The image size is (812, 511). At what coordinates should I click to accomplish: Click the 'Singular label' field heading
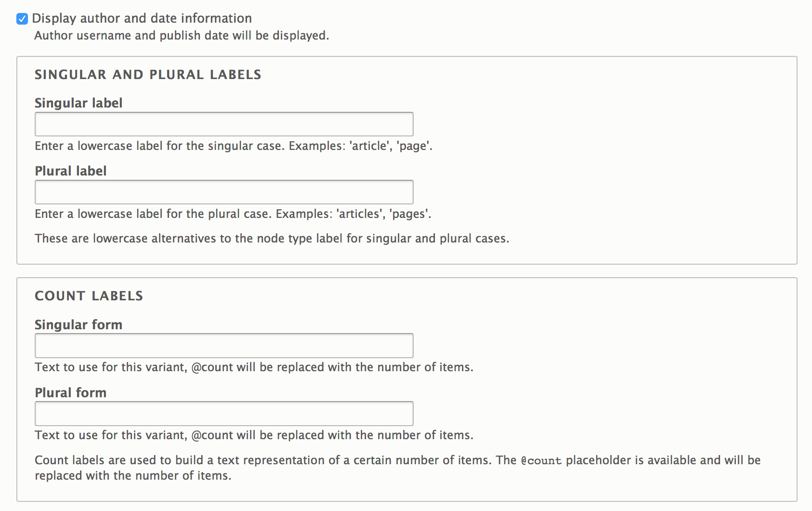(x=79, y=103)
